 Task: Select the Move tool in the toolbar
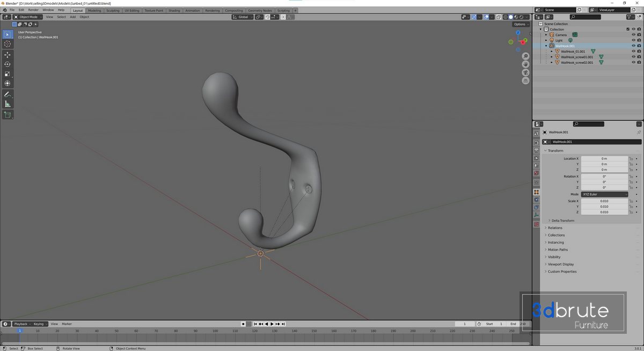pyautogui.click(x=8, y=55)
